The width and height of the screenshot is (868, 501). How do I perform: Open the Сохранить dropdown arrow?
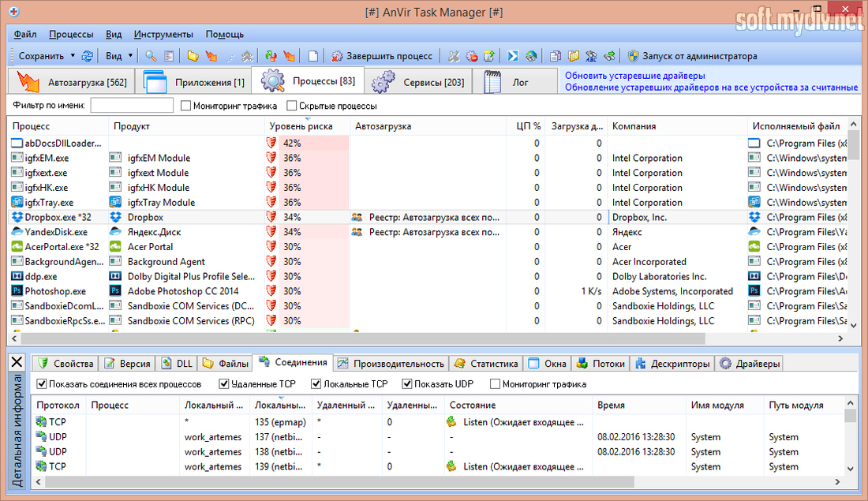(x=73, y=56)
